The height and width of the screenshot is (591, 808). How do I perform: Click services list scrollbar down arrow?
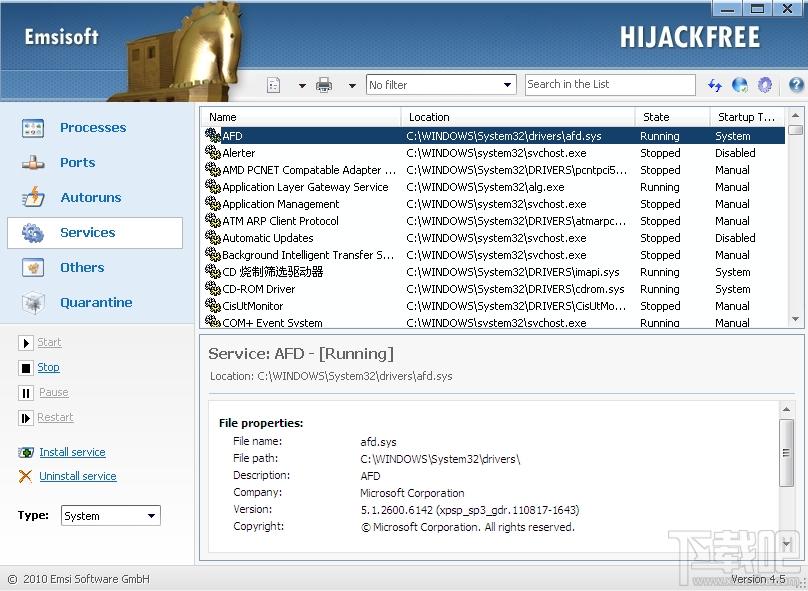(795, 319)
